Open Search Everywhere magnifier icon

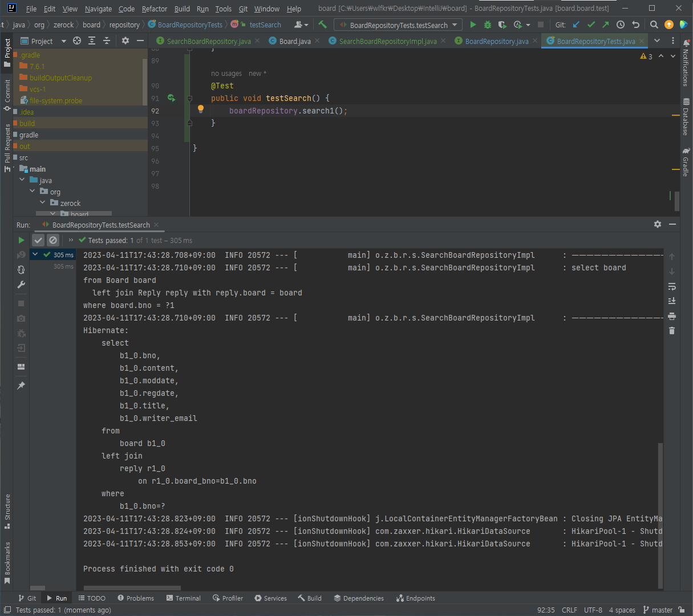click(654, 25)
